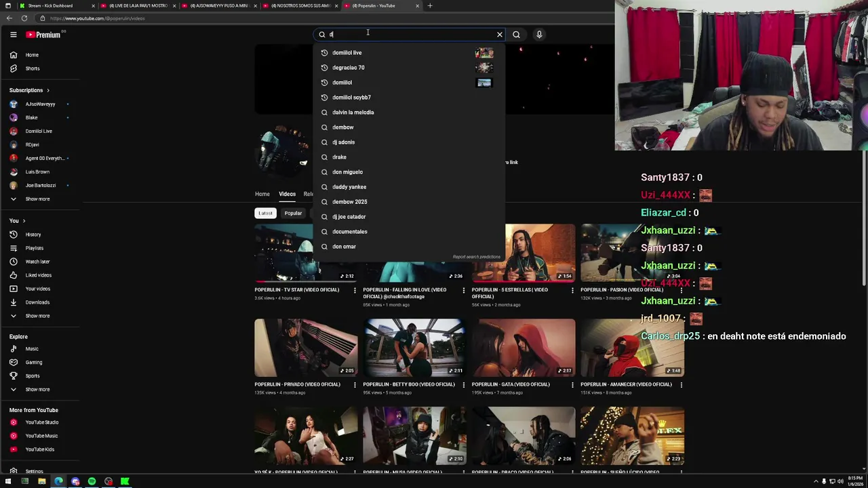
Task: Play the 5 ESTRELLAS video thumbnail
Action: tap(524, 253)
